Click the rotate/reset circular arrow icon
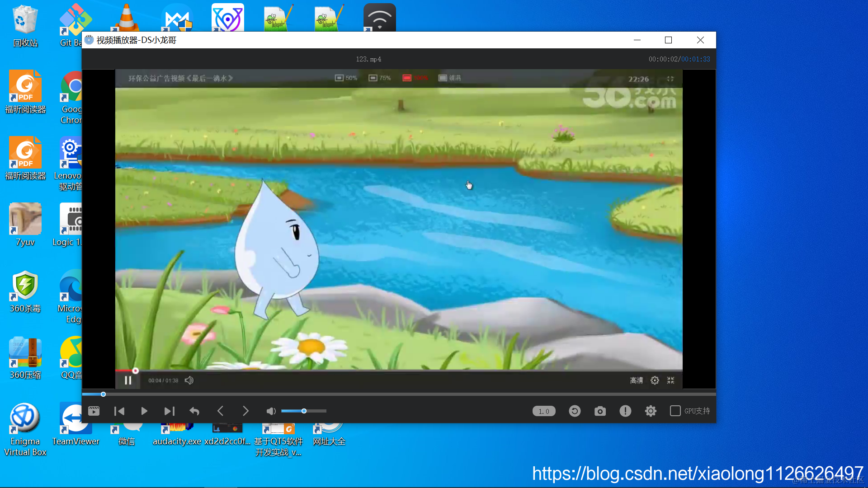The image size is (868, 488). coord(575,411)
